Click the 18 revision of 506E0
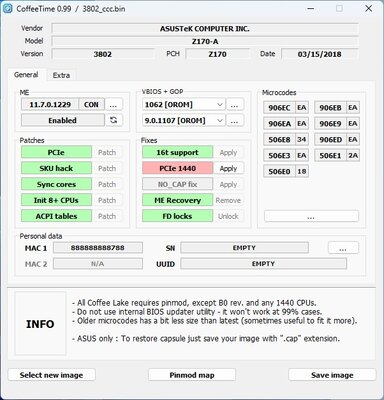The image size is (384, 400). point(302,171)
